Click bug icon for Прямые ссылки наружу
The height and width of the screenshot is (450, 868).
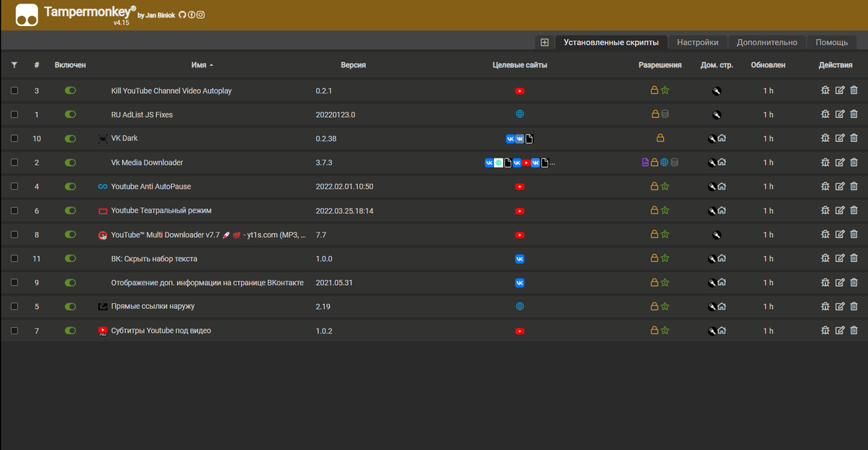(825, 306)
